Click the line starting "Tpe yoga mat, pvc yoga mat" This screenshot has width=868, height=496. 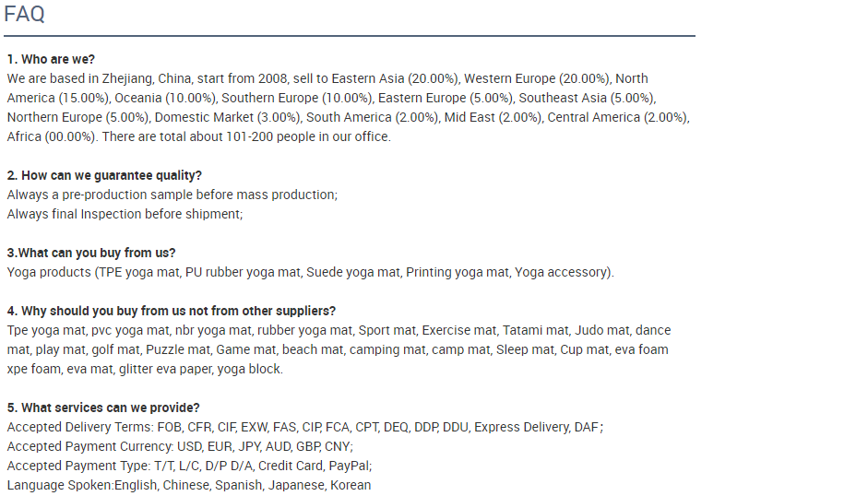[339, 330]
